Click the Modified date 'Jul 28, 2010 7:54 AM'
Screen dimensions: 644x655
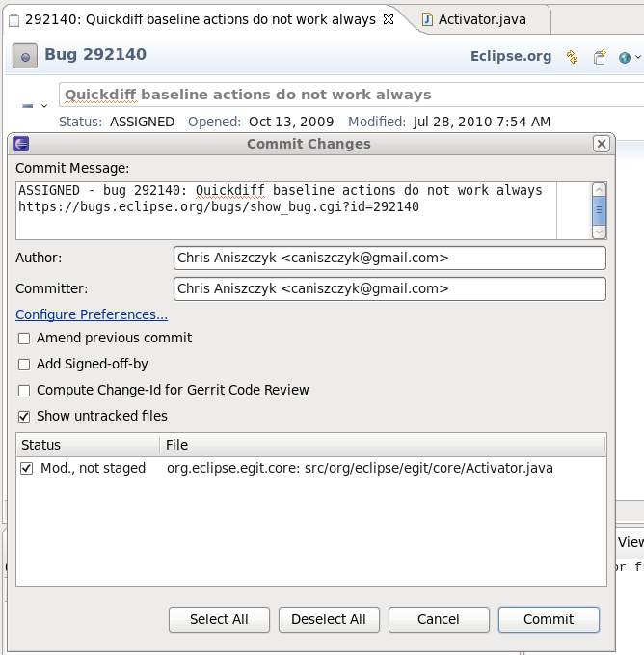482,122
